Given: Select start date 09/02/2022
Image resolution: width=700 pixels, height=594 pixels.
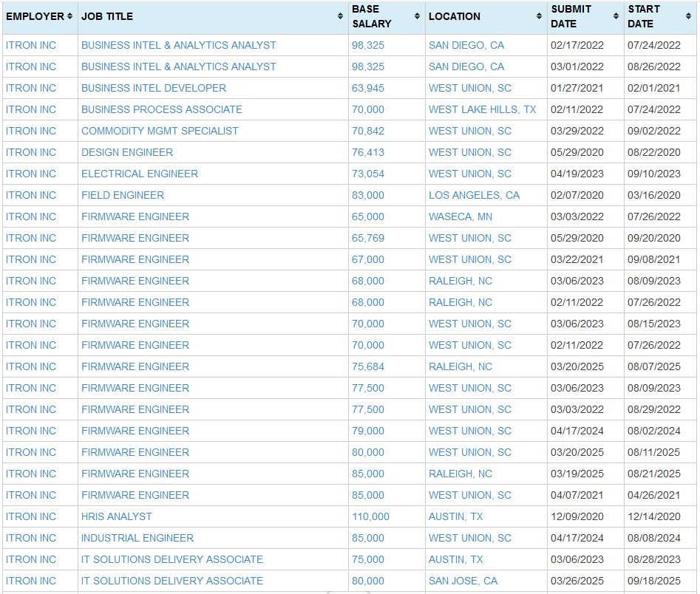Looking at the screenshot, I should pyautogui.click(x=654, y=131).
